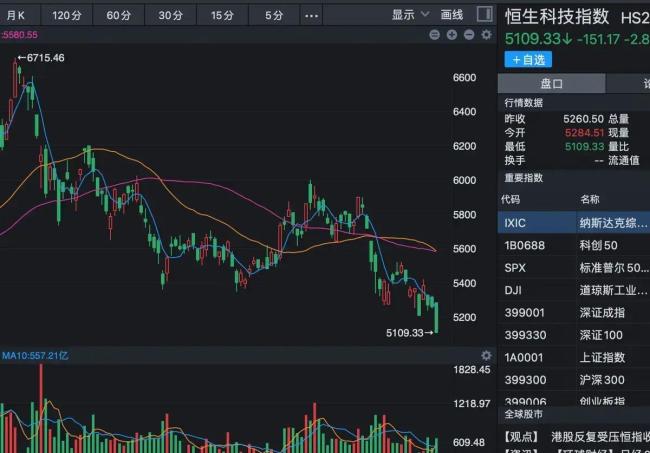Click the 6715.46 high price label

click(41, 58)
